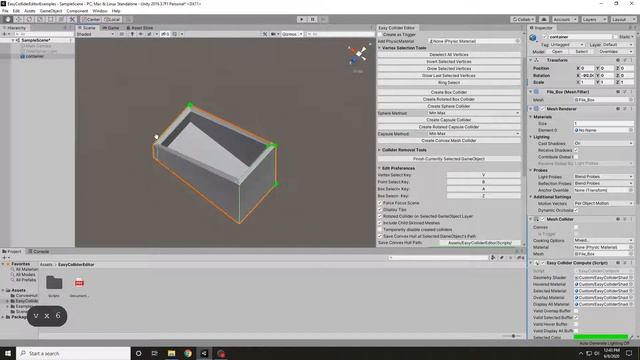Collapse the SampleScene hierarchy node
Viewport: 640px width, 360px height.
tap(13, 40)
